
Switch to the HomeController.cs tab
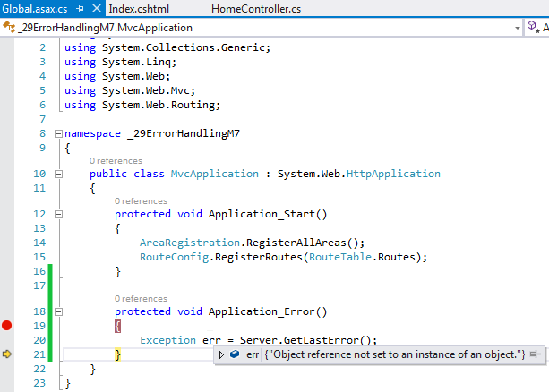256,9
